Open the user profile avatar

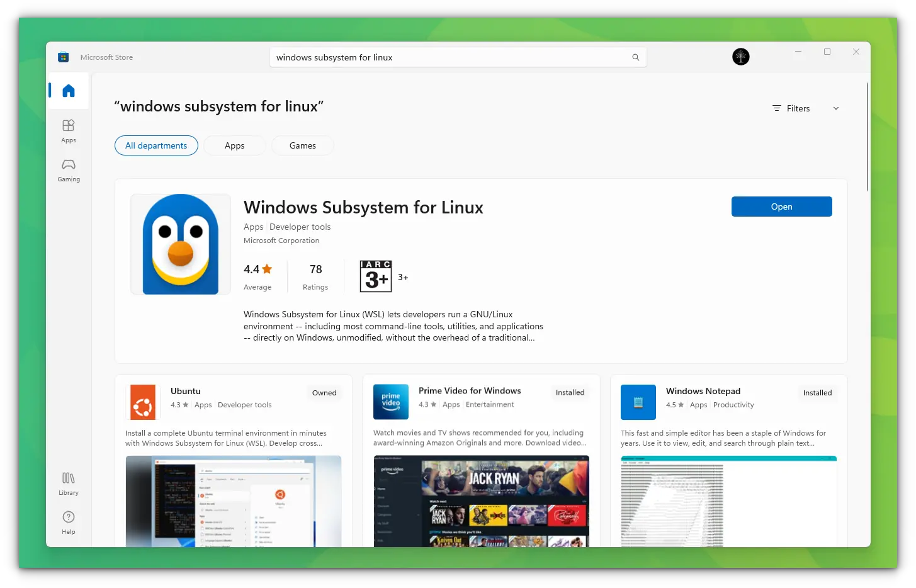(741, 57)
